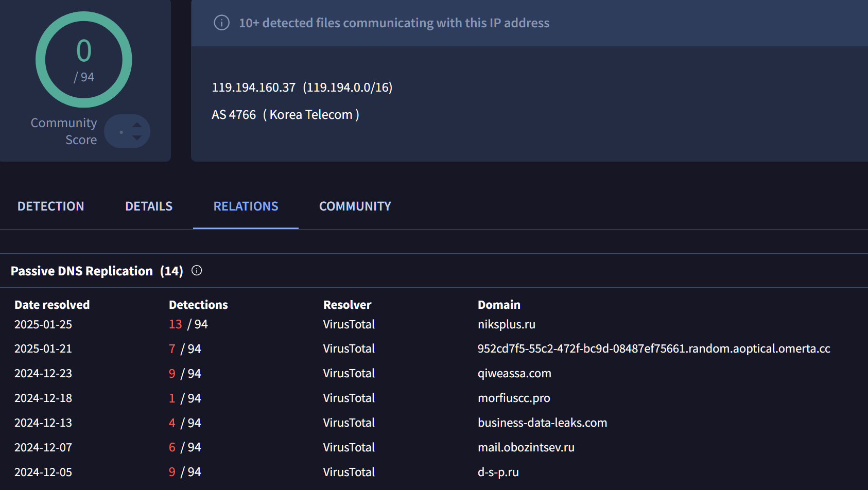Click the Date resolved column header

point(52,305)
